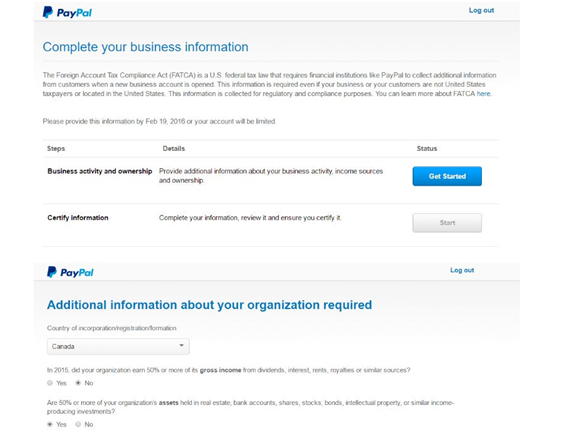Select Yes for organization's assets question
Screen dimensions: 588x435
pos(50,424)
